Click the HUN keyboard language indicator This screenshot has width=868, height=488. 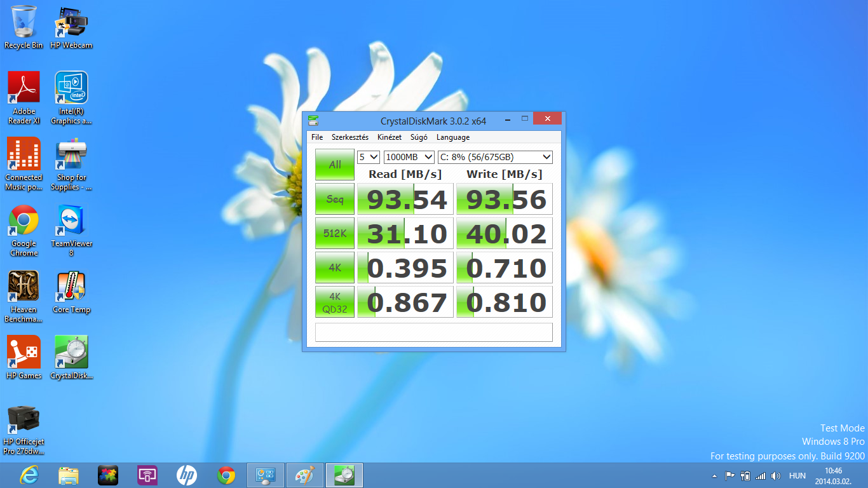(x=797, y=476)
